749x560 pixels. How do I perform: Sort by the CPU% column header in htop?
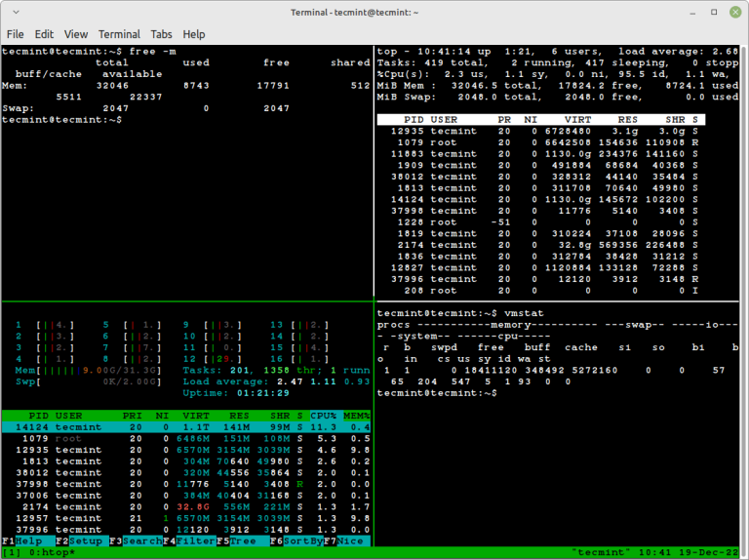(x=322, y=415)
